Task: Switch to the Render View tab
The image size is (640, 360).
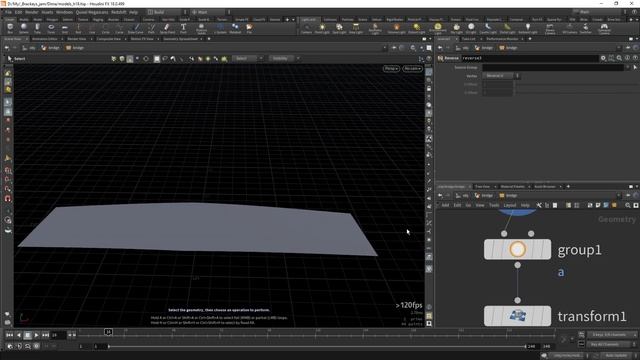Action: [77, 39]
